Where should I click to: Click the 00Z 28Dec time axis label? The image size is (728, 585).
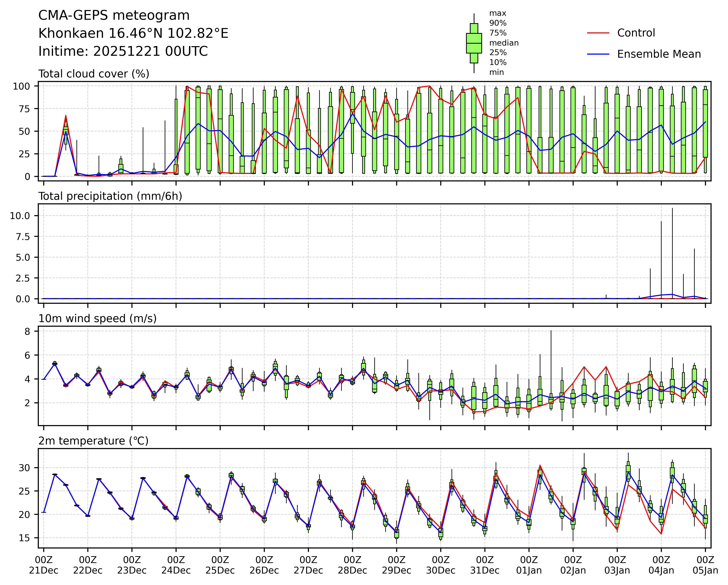coord(352,565)
